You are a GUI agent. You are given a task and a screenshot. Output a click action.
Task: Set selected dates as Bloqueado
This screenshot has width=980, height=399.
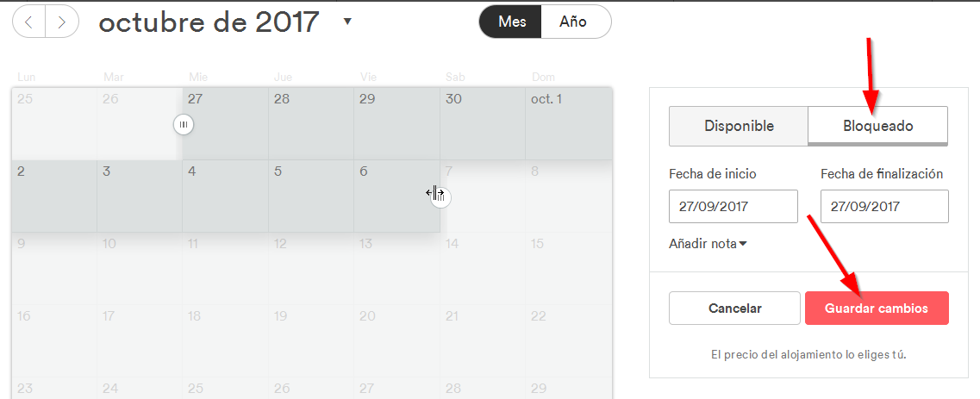[x=877, y=126]
